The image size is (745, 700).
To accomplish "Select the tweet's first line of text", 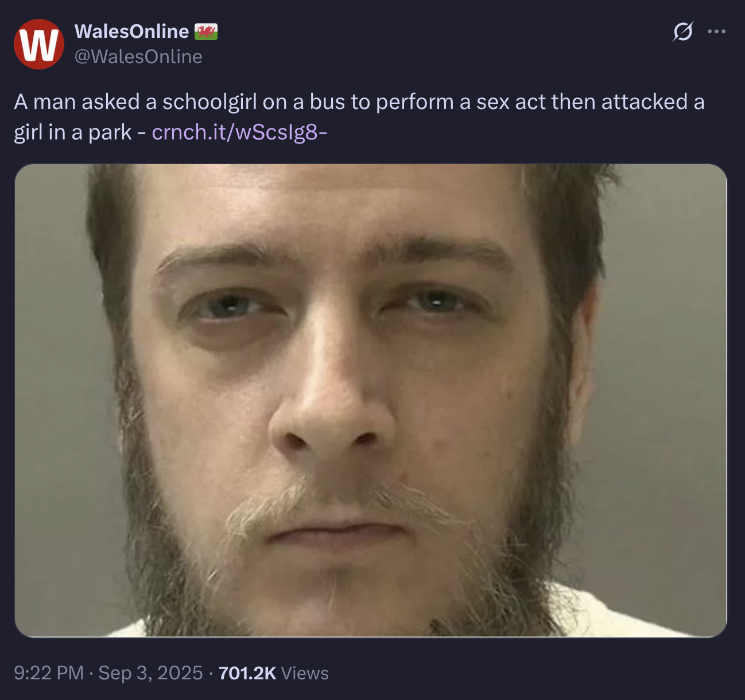I will click(x=359, y=102).
